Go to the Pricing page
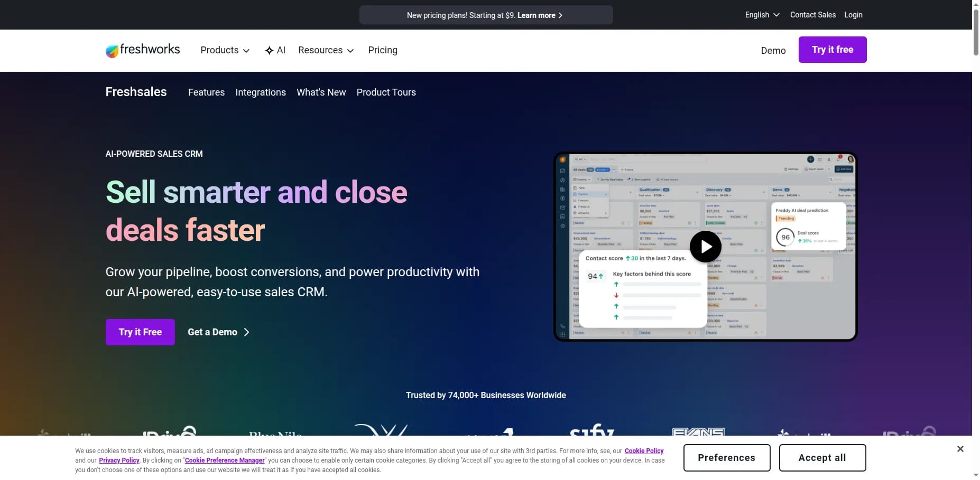 [x=383, y=50]
